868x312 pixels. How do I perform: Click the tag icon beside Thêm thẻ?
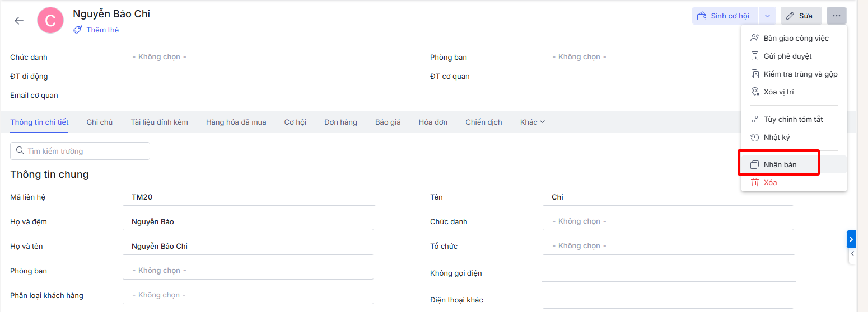[77, 30]
